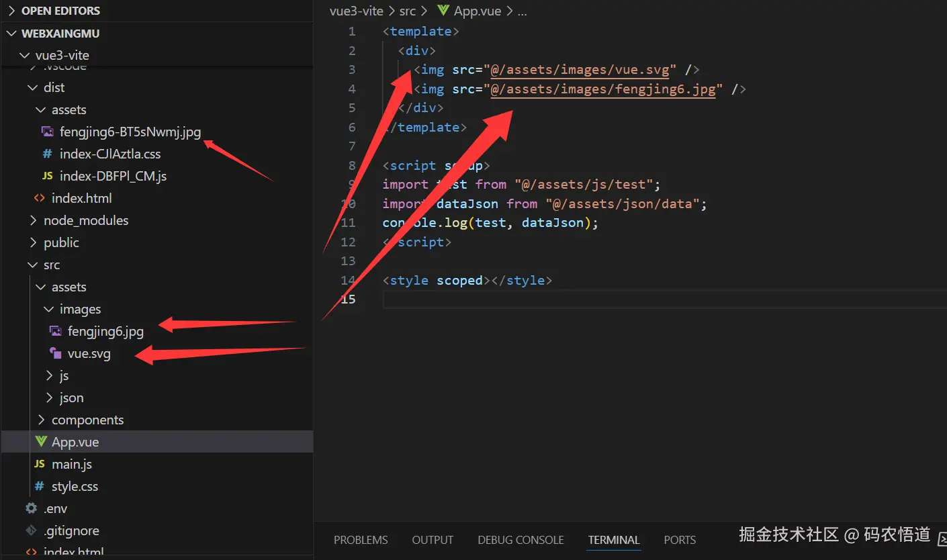Screen dimensions: 947x560
Task: Click the image icon of fengjing6-BT5sNwmj.jpg
Action: [x=47, y=132]
